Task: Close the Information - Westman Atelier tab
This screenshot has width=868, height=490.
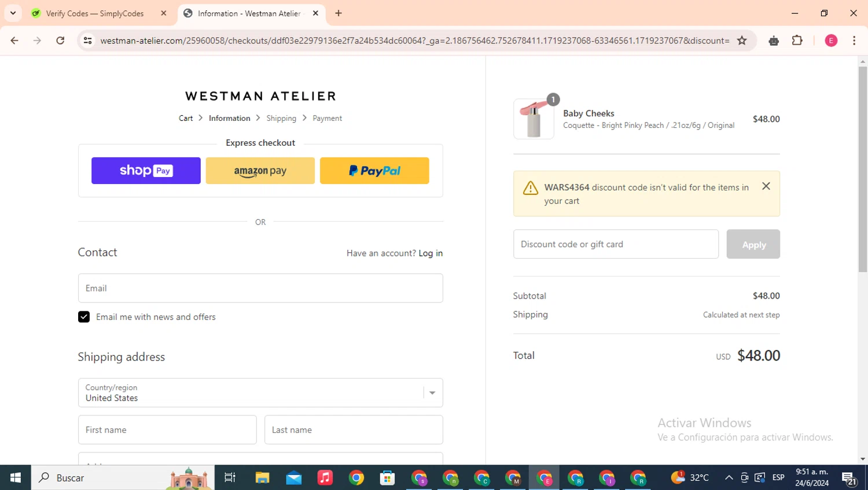Action: tap(315, 13)
